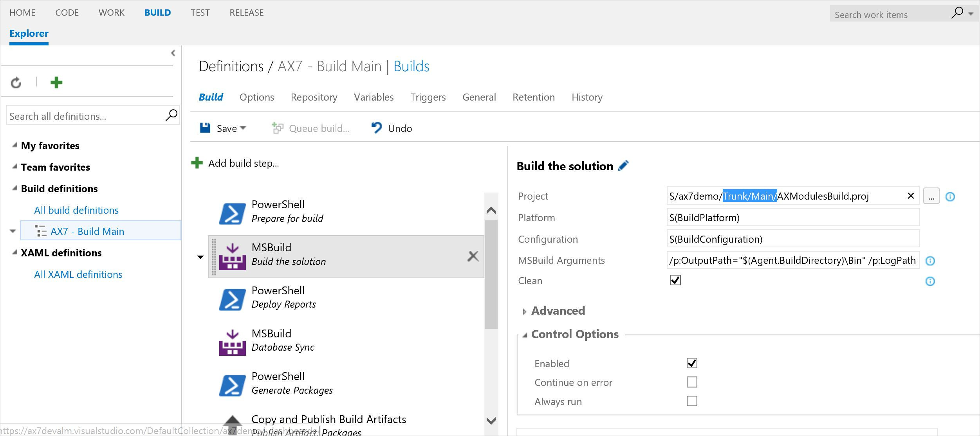
Task: Open the Builds link in header
Action: [x=411, y=67]
